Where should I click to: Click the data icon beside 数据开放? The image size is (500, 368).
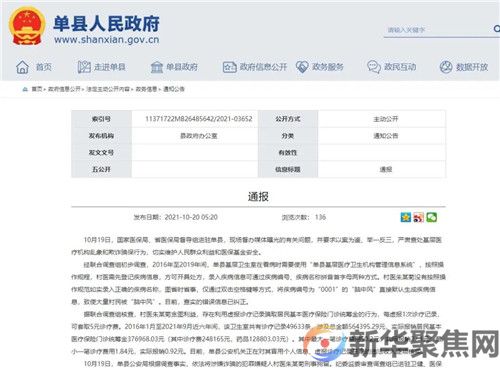pyautogui.click(x=446, y=67)
